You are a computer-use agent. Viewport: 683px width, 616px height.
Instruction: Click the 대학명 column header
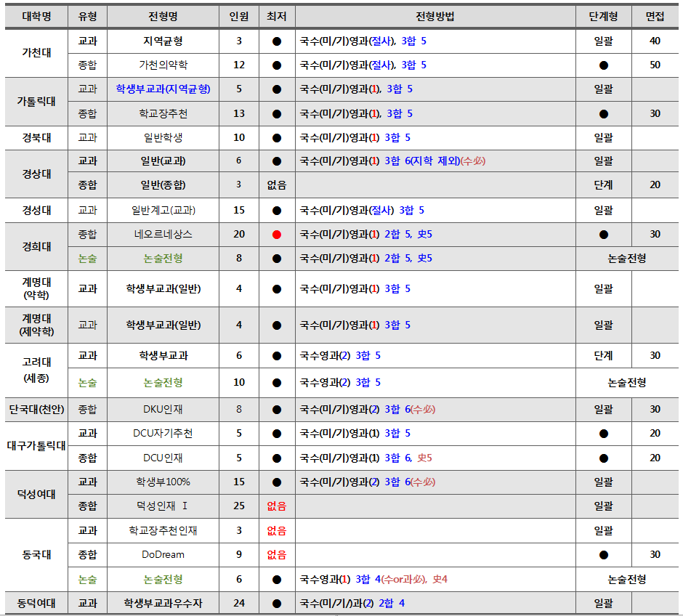pos(36,17)
